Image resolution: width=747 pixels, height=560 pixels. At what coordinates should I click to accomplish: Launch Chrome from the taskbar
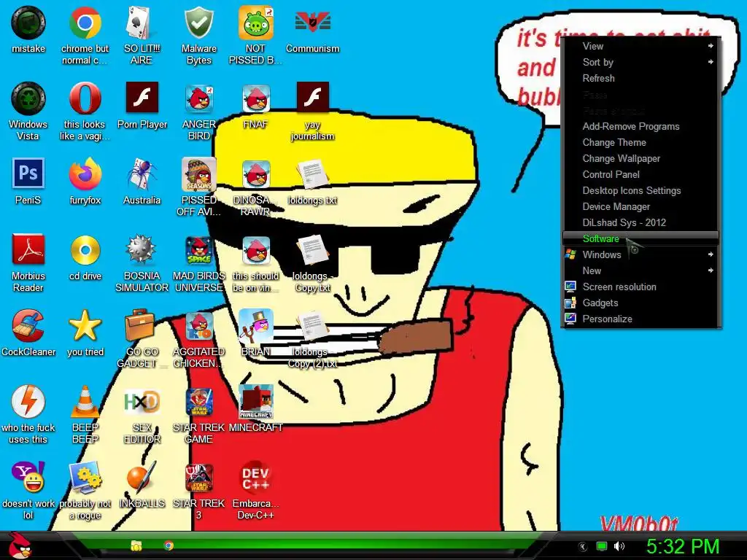[169, 545]
